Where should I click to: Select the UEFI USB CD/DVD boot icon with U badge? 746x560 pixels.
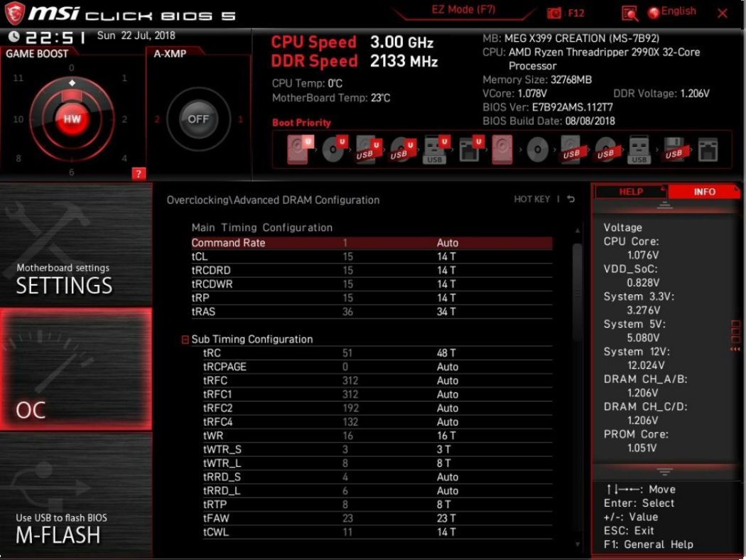[402, 150]
